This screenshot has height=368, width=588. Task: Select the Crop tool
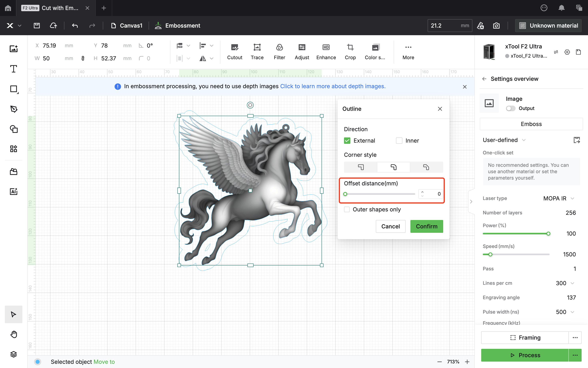tap(350, 52)
